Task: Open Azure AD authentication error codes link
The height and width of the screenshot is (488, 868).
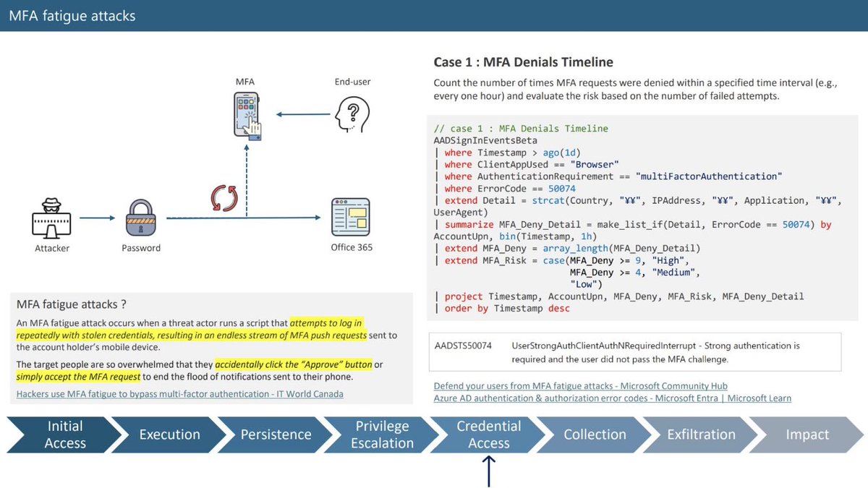Action: [612, 398]
